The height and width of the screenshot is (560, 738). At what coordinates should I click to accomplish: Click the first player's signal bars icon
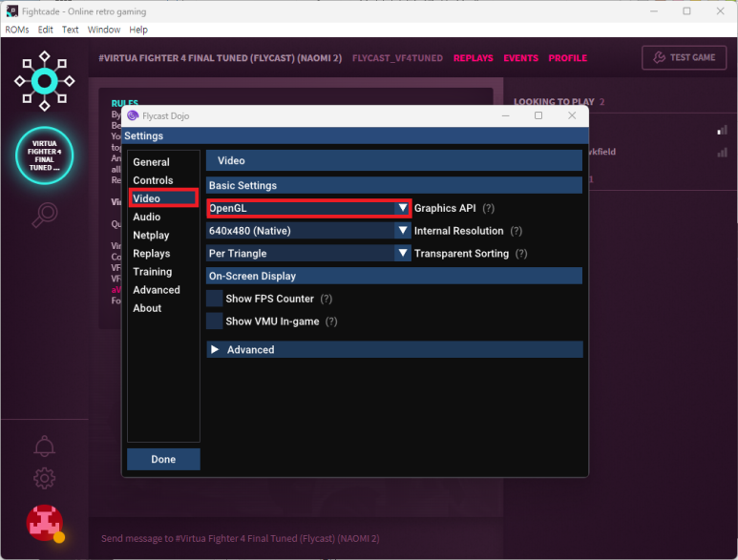(x=722, y=131)
